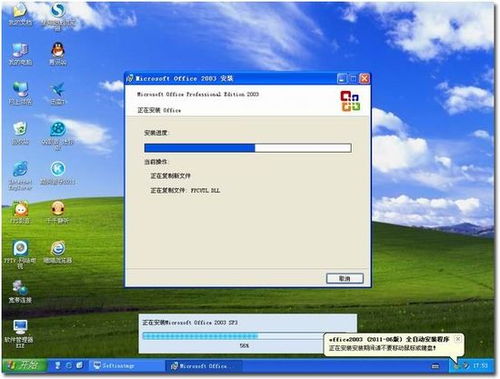Launch the Kugou music K icon

point(58,173)
